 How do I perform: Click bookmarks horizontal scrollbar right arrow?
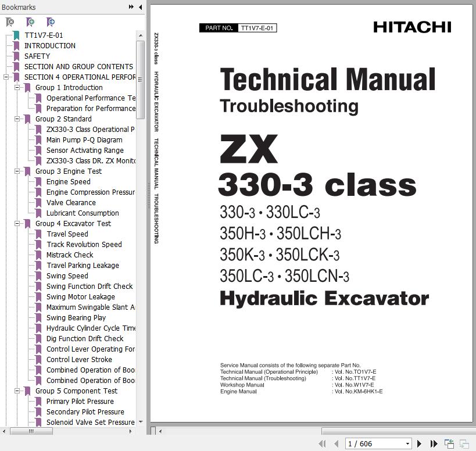131,431
